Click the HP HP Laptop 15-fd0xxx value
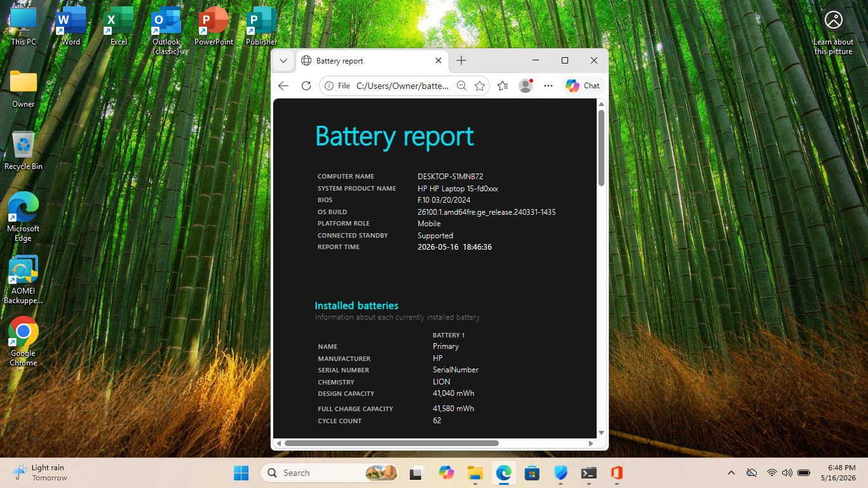 click(458, 189)
